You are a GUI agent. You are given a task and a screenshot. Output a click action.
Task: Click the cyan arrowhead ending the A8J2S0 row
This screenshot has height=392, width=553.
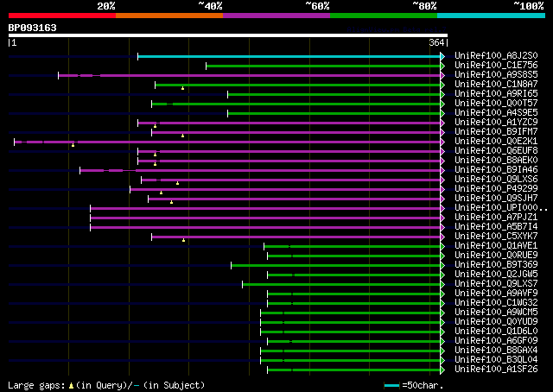point(442,56)
